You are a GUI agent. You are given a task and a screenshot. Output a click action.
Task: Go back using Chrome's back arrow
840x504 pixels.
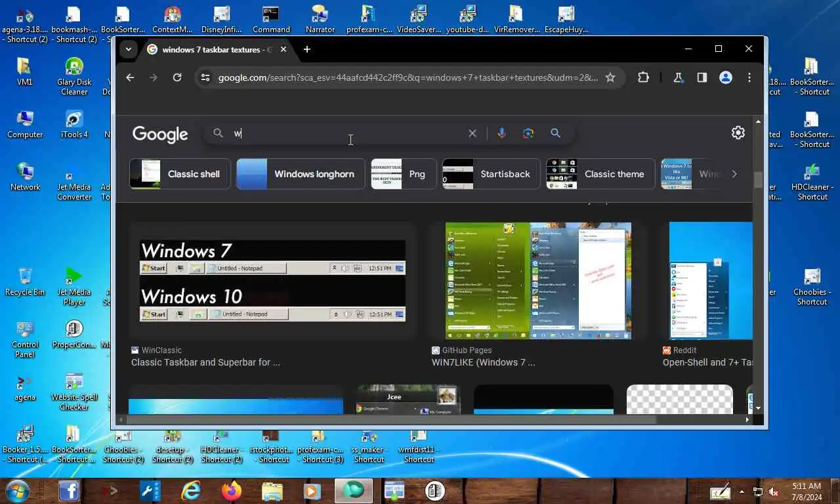click(x=130, y=77)
